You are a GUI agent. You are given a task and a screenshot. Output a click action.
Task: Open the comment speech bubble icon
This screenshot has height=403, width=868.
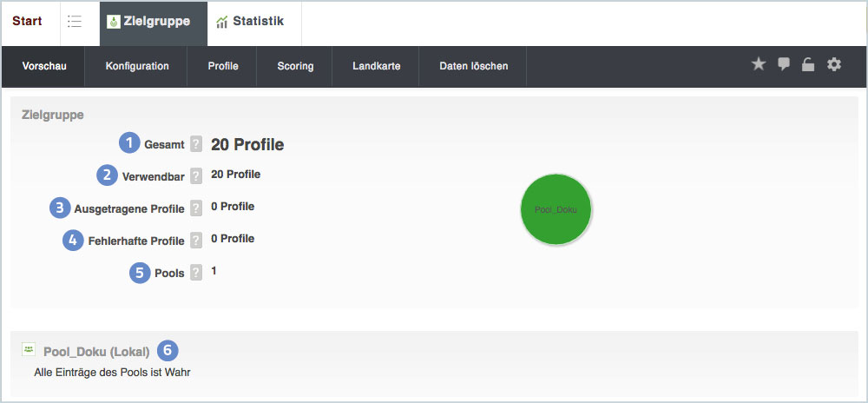coord(784,64)
